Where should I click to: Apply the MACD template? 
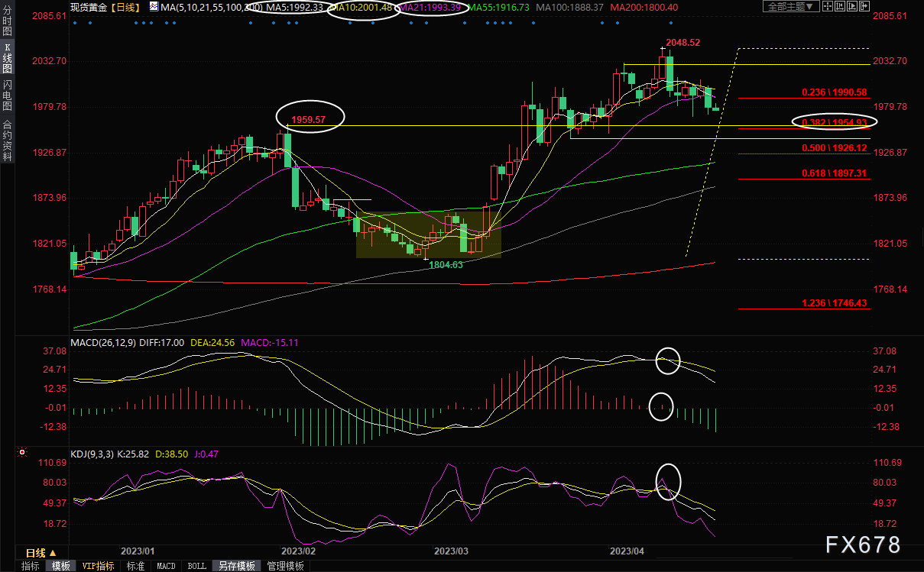166,566
